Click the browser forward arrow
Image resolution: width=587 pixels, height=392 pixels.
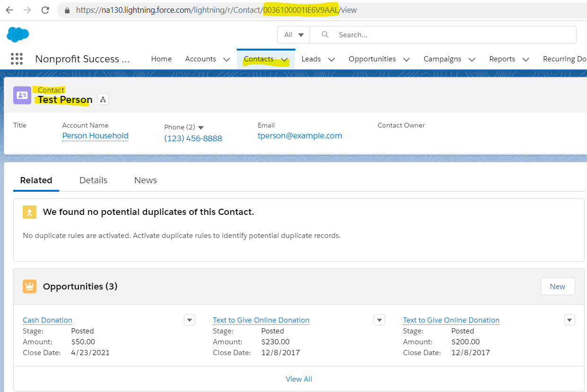point(27,10)
